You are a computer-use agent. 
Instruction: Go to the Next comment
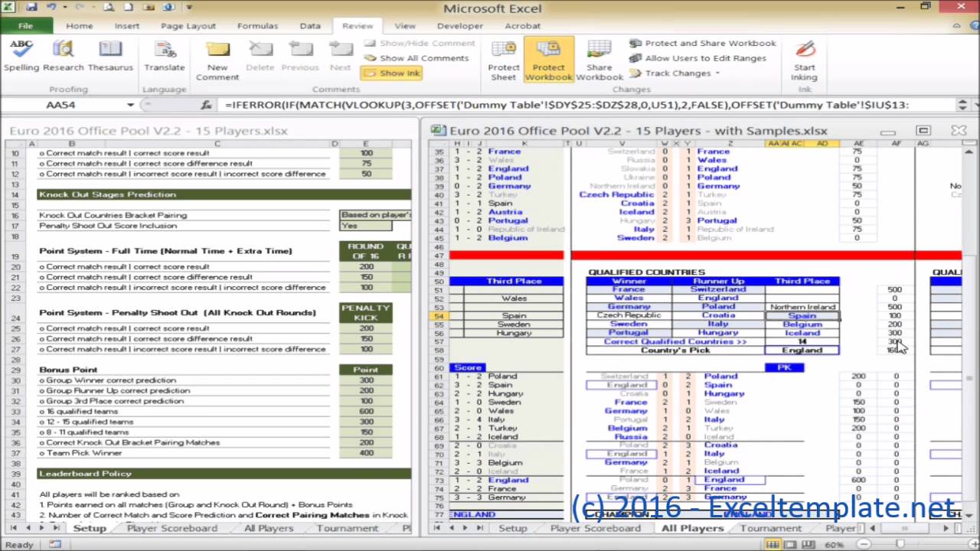(341, 56)
